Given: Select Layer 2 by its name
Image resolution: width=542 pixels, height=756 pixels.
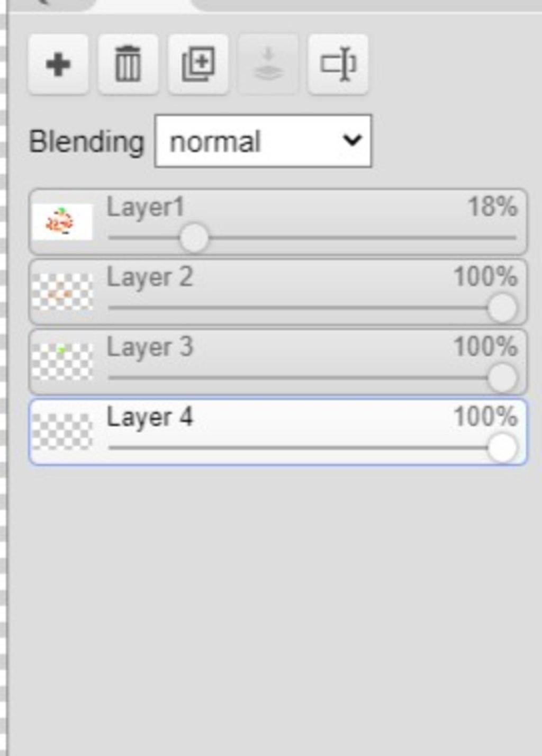Looking at the screenshot, I should coord(150,277).
